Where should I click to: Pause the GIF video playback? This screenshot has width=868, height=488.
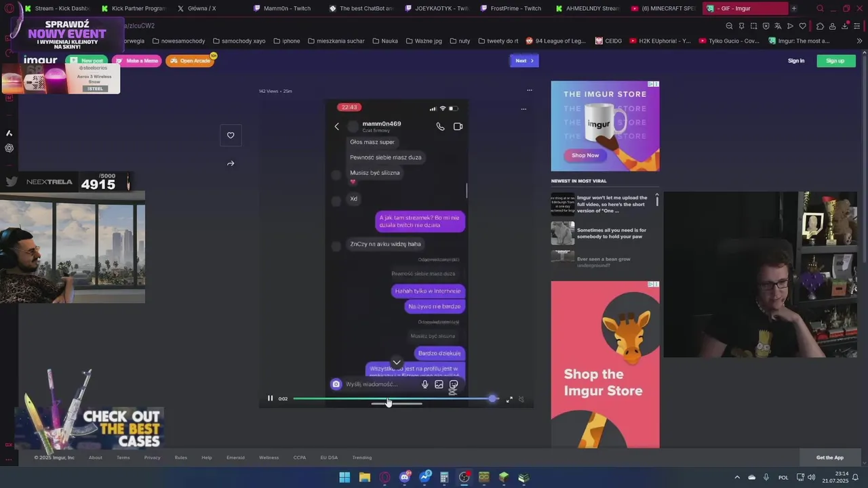click(x=270, y=399)
